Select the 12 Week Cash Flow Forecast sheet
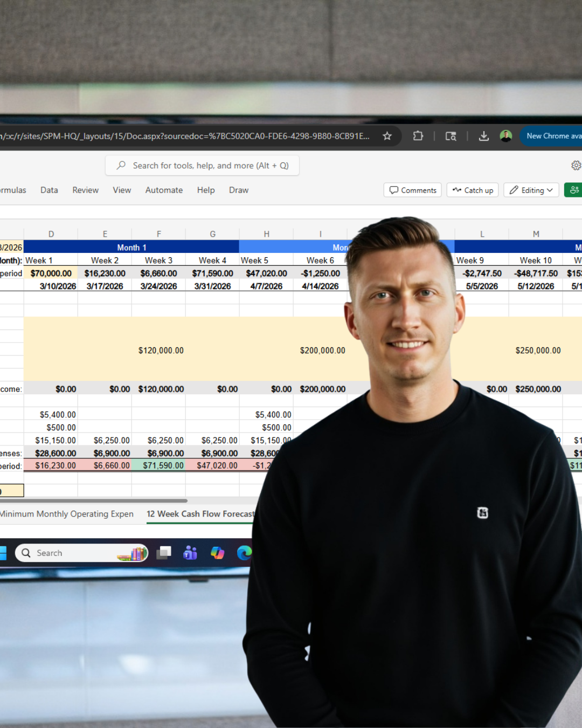The height and width of the screenshot is (728, 582). click(x=200, y=514)
